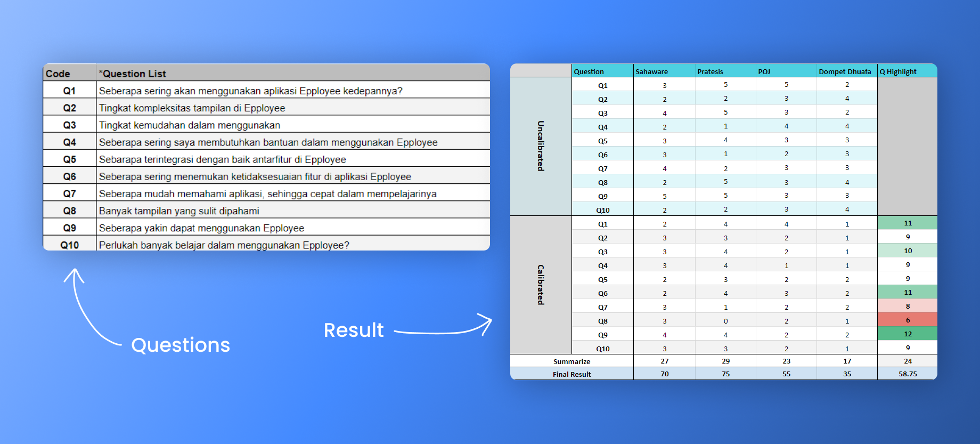Click the Code header in the question table

[58, 74]
